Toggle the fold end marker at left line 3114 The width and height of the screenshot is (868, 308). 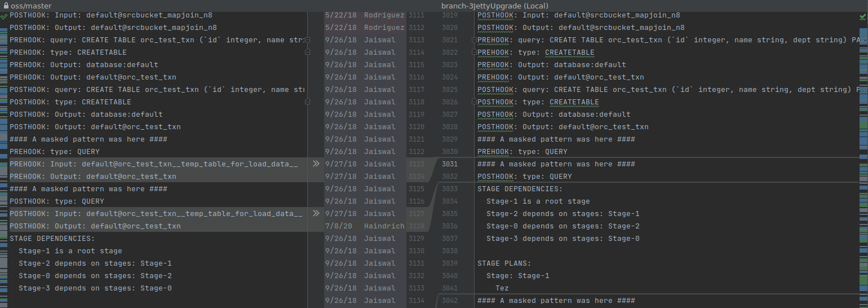(307, 52)
